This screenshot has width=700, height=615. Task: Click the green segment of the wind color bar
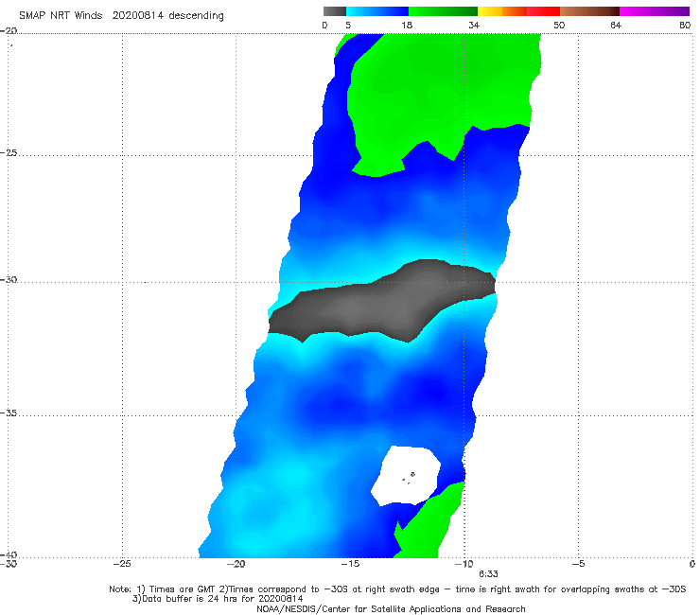(443, 11)
